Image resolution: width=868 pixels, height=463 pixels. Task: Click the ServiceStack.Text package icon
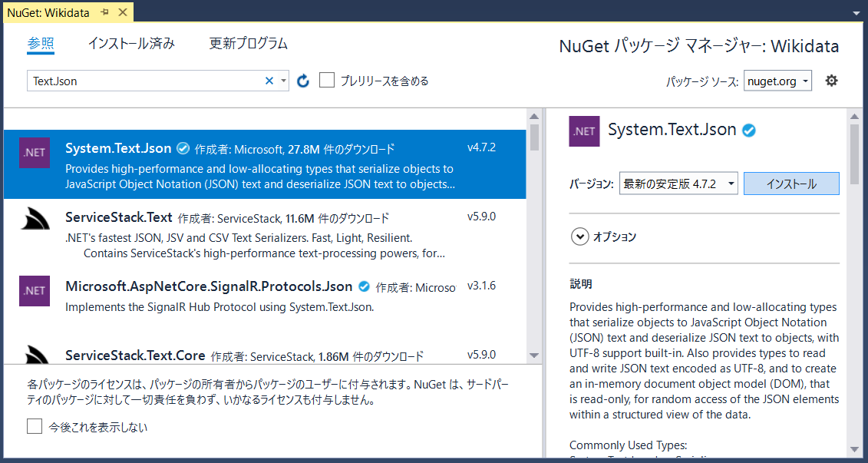pyautogui.click(x=35, y=219)
